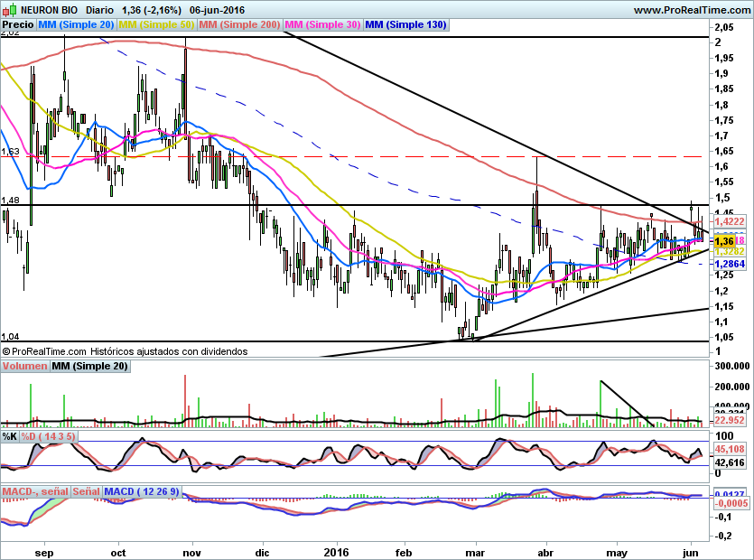
Task: Open the Volumen panel label
Action: (25, 366)
